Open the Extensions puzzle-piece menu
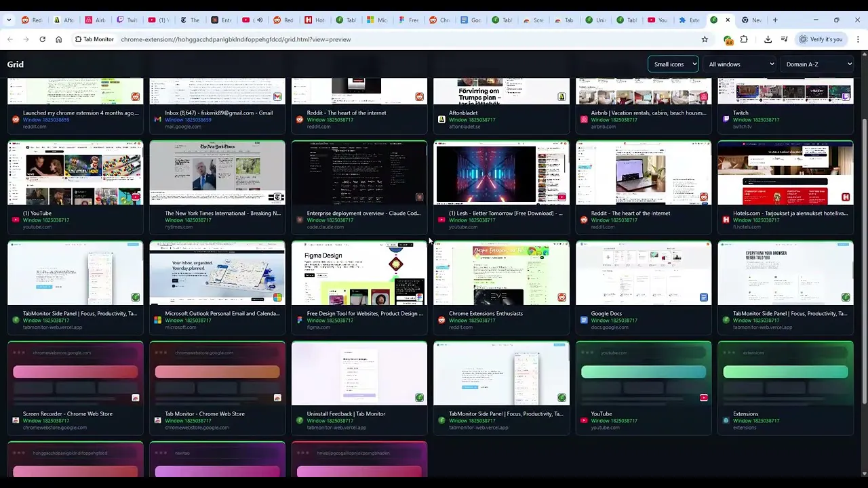Viewport: 868px width, 488px height. coord(744,39)
